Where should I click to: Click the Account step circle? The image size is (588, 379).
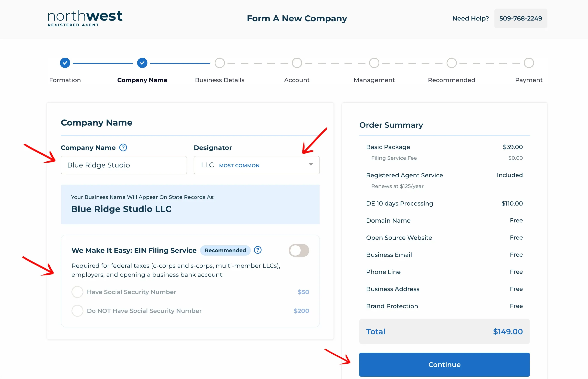coord(297,63)
